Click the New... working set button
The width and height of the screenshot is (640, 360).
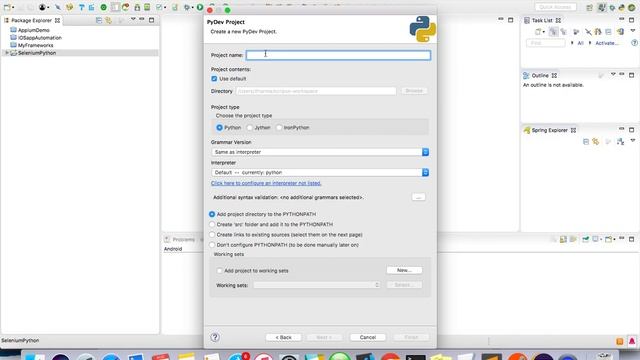[x=404, y=270]
